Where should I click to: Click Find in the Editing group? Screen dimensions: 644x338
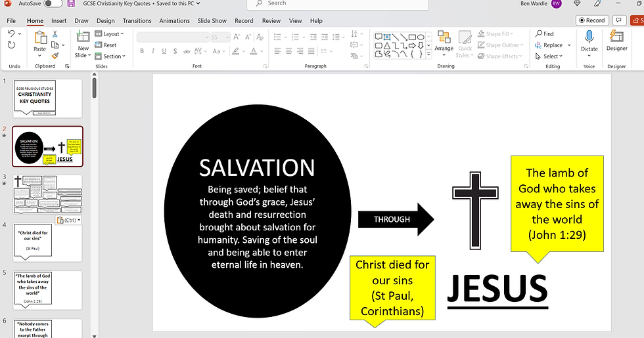coord(544,33)
